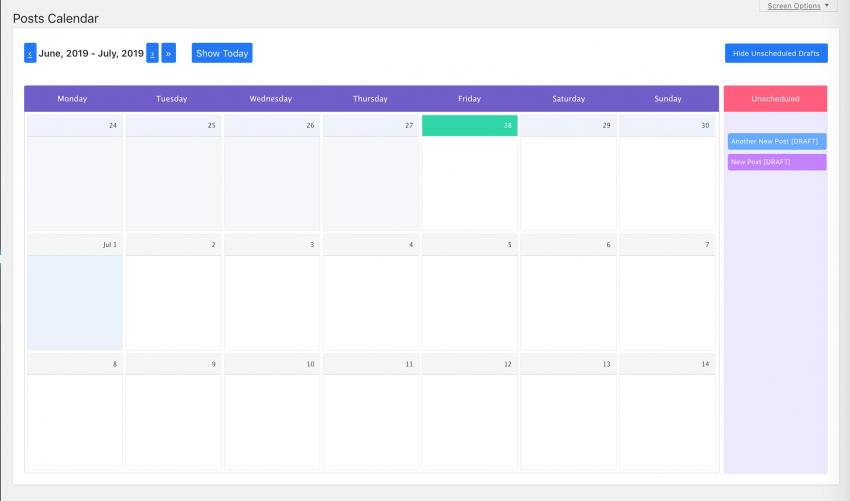Select the Jul 1 day cell
850x501 pixels.
tap(75, 292)
